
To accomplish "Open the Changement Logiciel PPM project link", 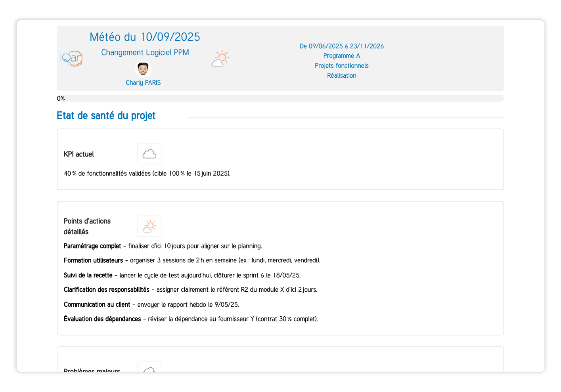I will (145, 52).
